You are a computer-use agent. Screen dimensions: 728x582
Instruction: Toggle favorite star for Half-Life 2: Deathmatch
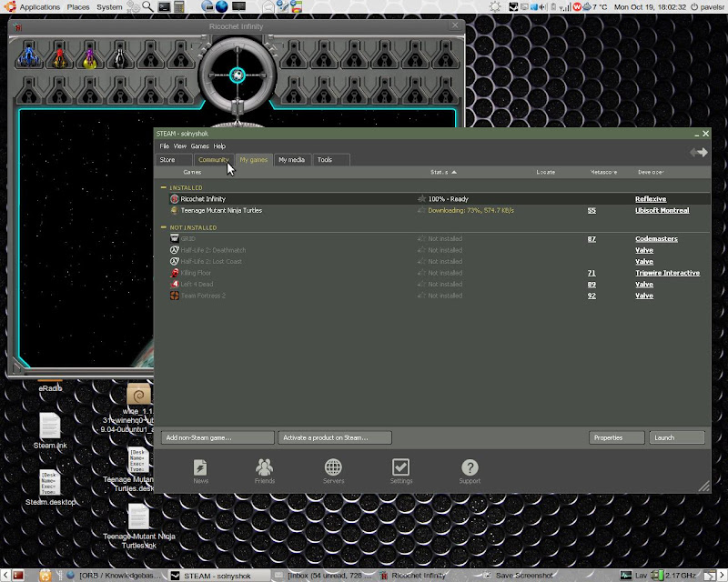coord(421,250)
